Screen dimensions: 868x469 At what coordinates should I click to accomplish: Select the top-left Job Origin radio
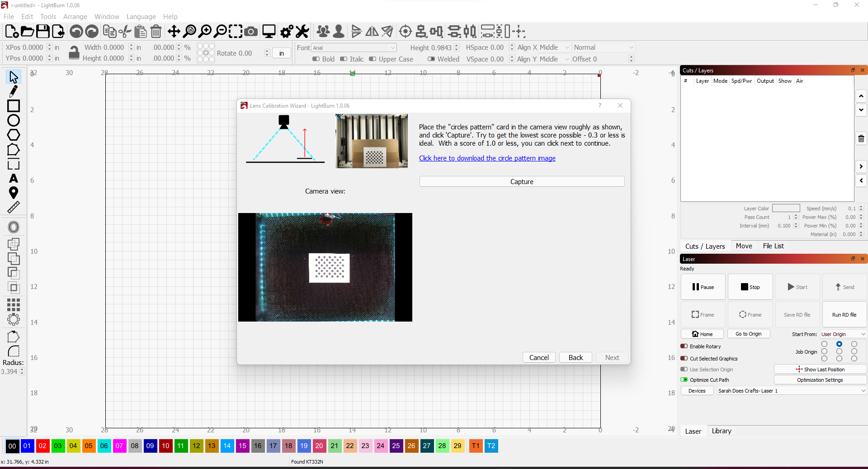click(x=824, y=344)
